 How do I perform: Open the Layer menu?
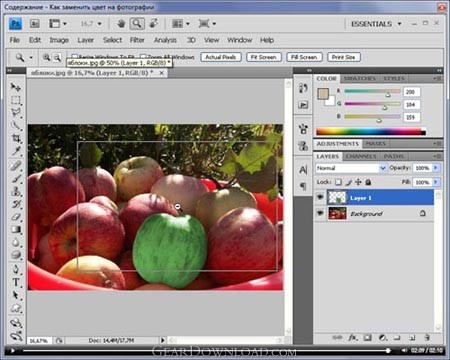point(85,40)
